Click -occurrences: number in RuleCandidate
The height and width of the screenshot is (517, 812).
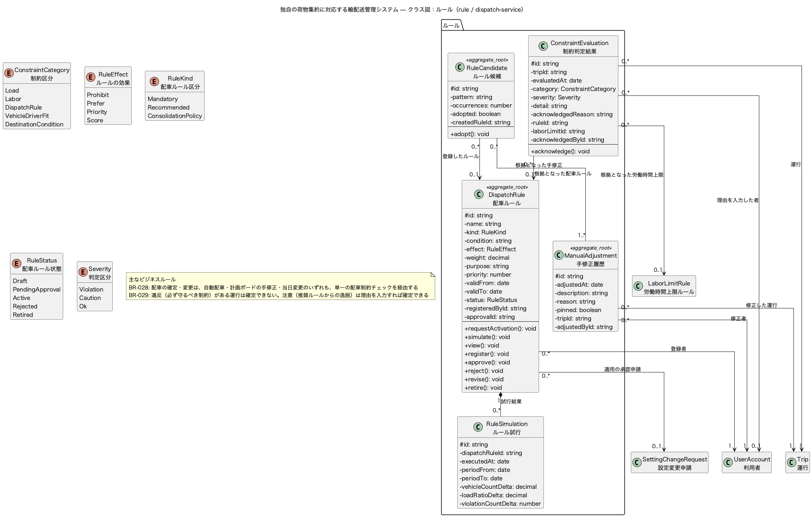click(481, 105)
